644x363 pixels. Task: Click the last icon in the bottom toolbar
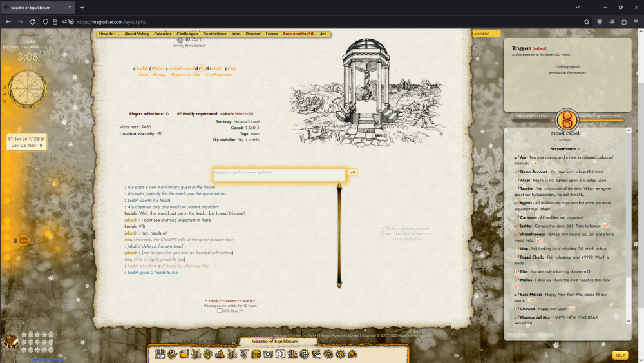click(x=352, y=354)
